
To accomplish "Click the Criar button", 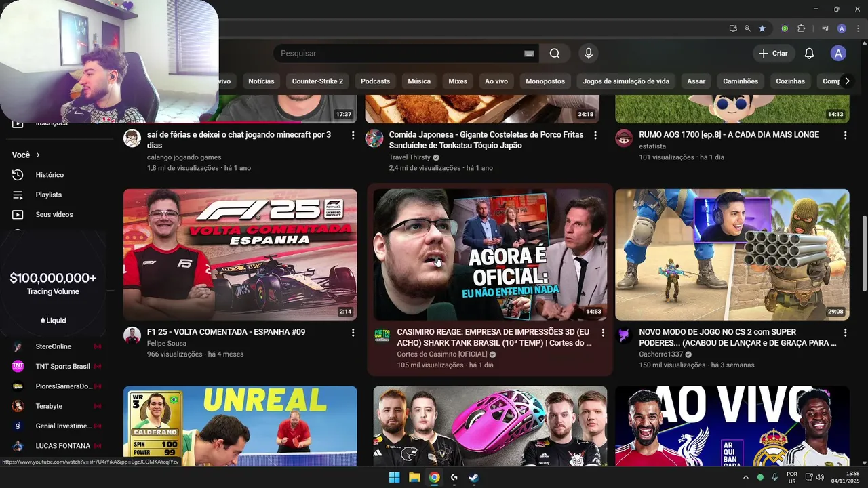I will tap(773, 54).
